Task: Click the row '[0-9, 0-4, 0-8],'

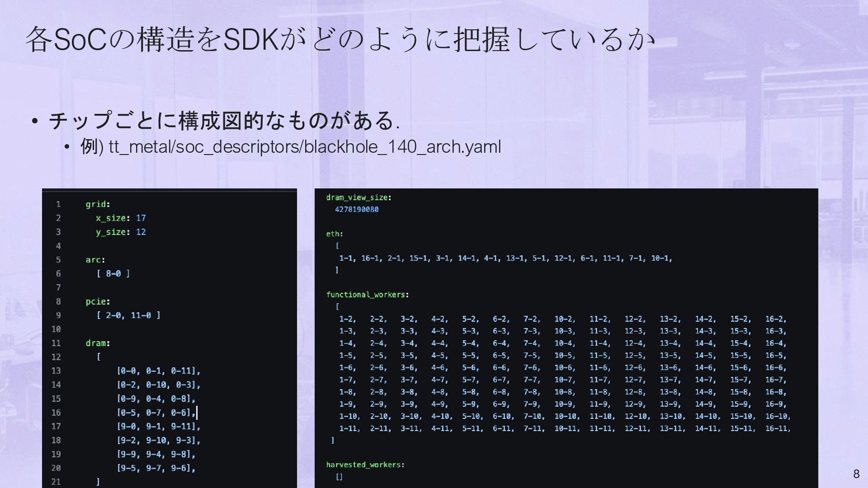Action: tap(156, 399)
